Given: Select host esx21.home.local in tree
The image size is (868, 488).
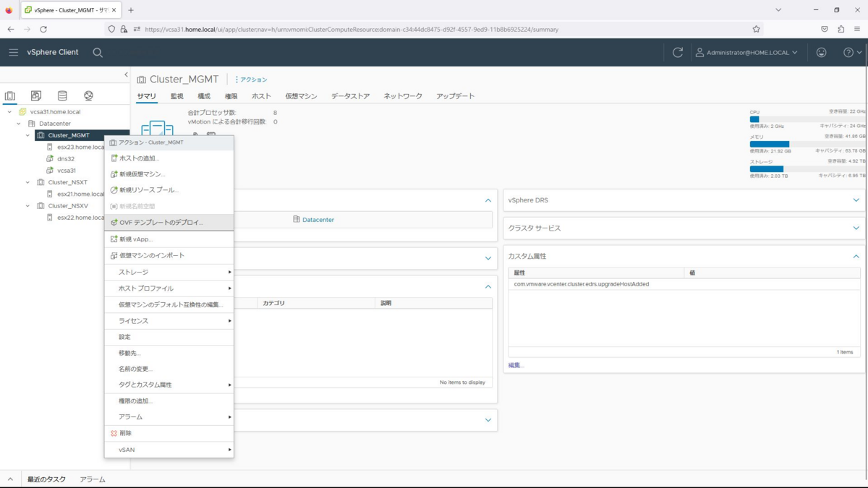Looking at the screenshot, I should click(80, 194).
